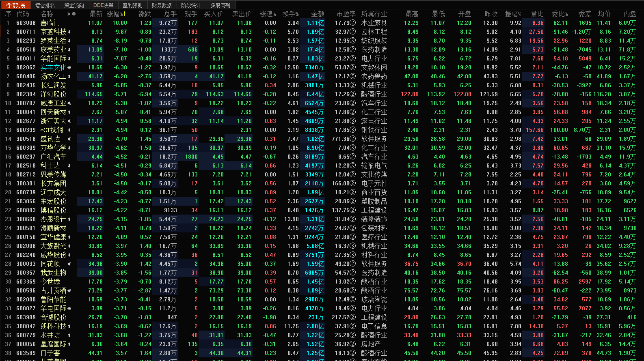Select the 大族激光 stock name
Image resolution: width=644 pixels, height=361 pixels.
click(x=53, y=246)
